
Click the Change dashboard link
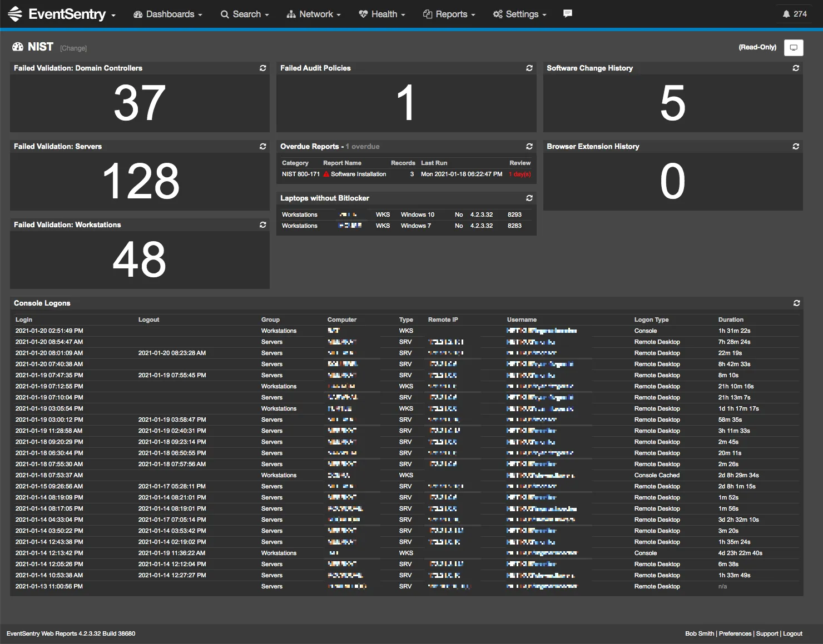(x=73, y=48)
